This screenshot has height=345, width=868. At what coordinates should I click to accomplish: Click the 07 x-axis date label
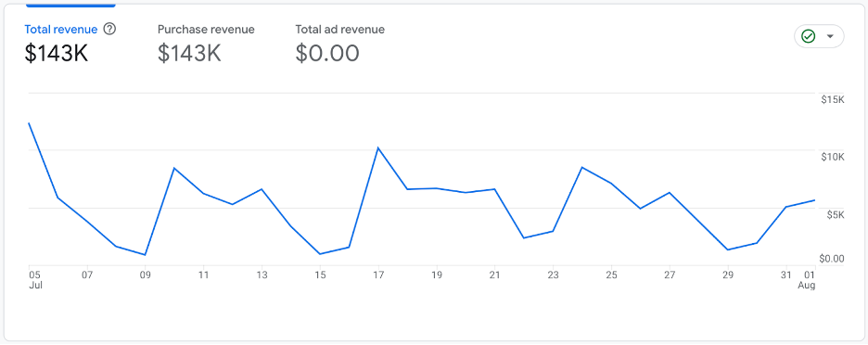87,275
